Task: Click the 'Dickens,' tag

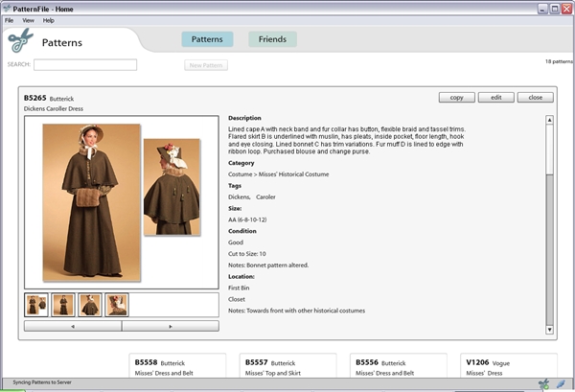Action: [x=240, y=197]
